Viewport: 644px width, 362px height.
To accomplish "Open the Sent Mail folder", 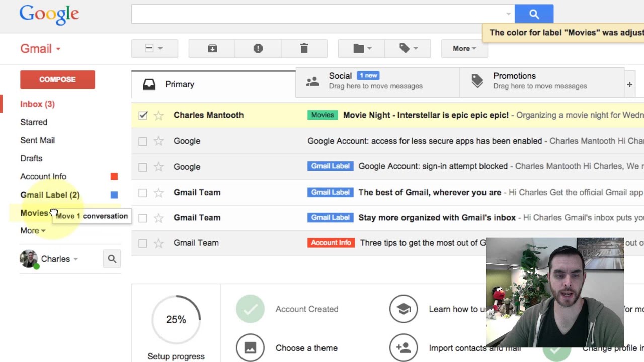I will click(x=37, y=140).
